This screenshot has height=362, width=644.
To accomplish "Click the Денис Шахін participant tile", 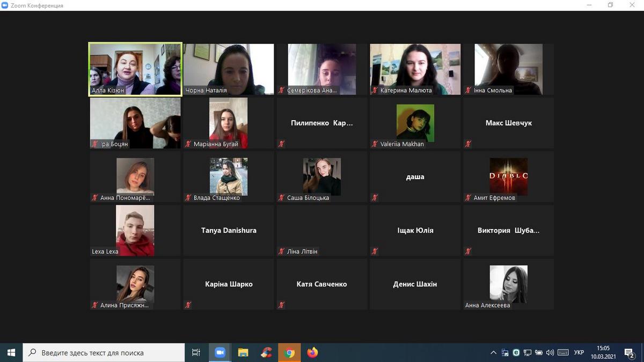I will [x=415, y=284].
